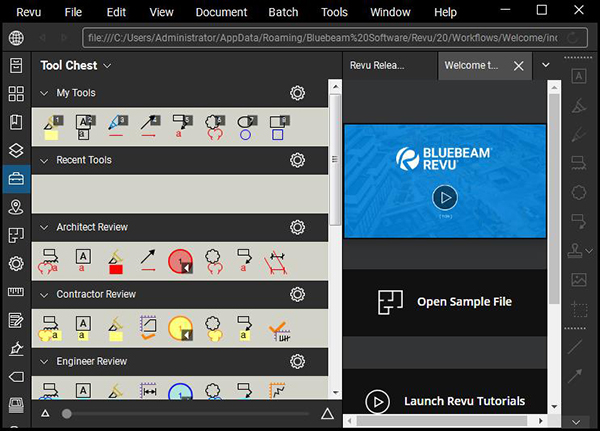600x431 pixels.
Task: Open the Document menu
Action: tap(221, 12)
